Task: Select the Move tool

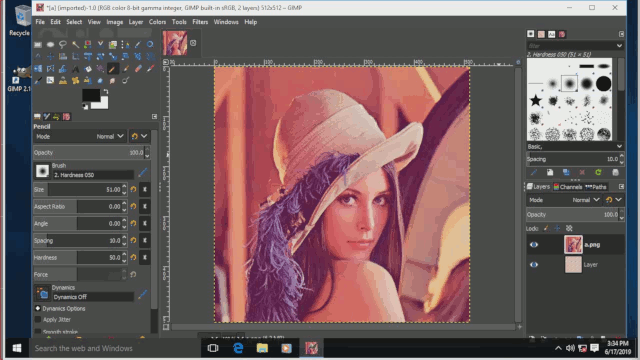Action: (x=50, y=56)
